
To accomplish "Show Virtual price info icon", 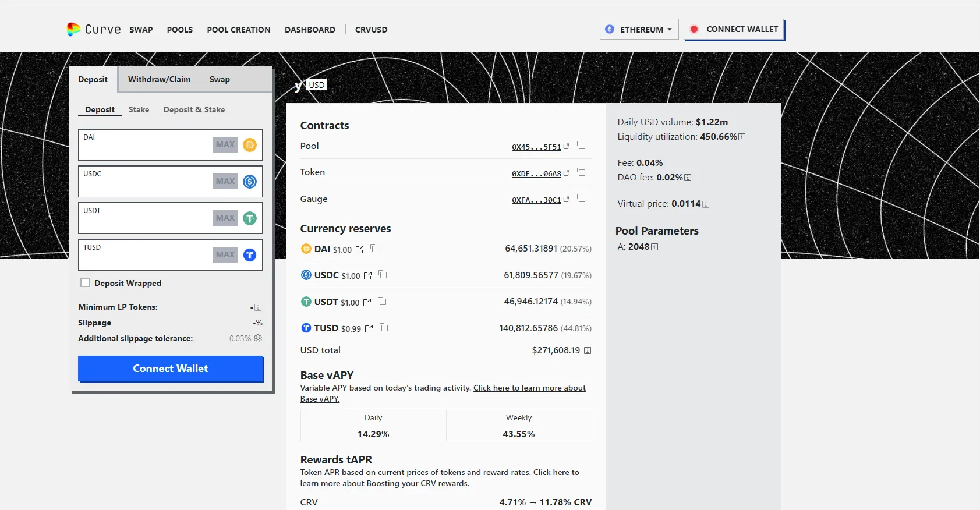I will click(x=706, y=204).
